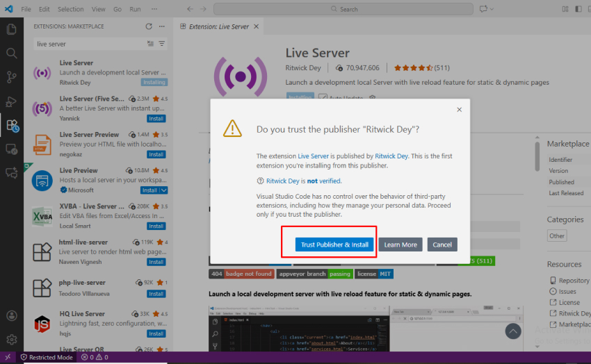
Task: Click the Learn More button
Action: [400, 245]
